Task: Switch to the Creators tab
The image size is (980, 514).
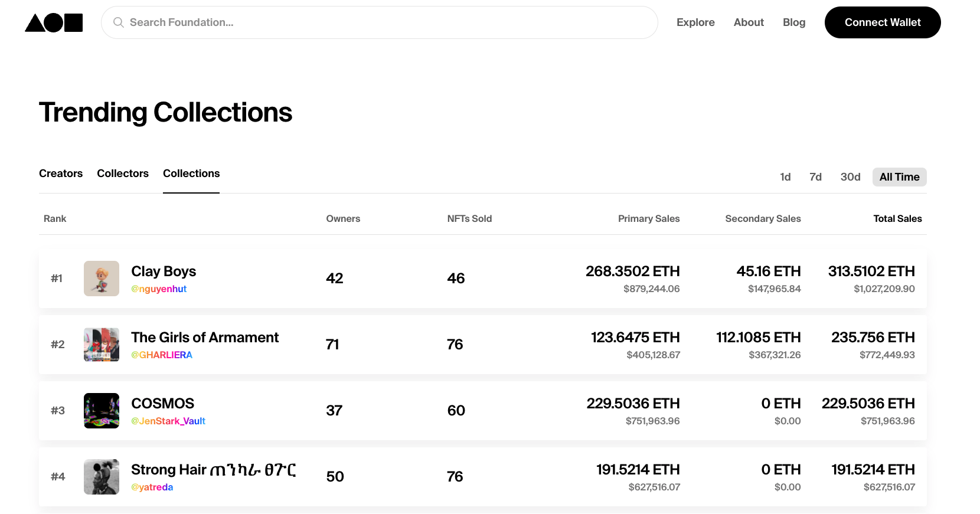Action: pos(61,173)
